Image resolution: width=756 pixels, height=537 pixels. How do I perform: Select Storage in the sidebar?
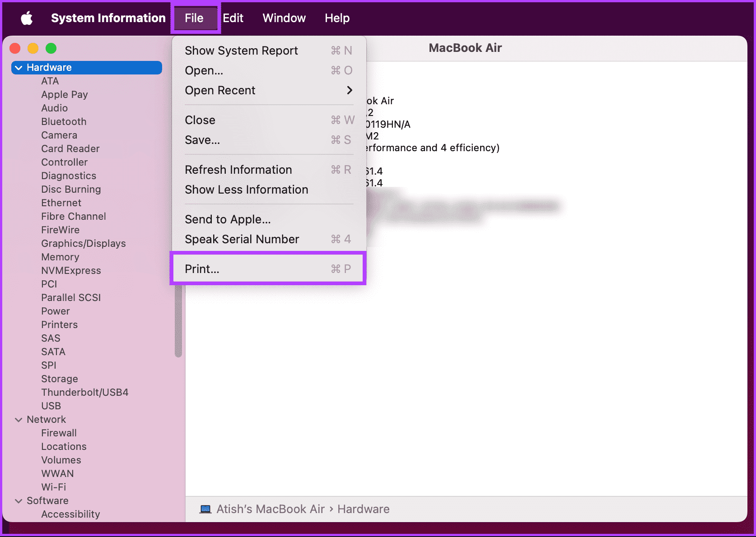60,379
